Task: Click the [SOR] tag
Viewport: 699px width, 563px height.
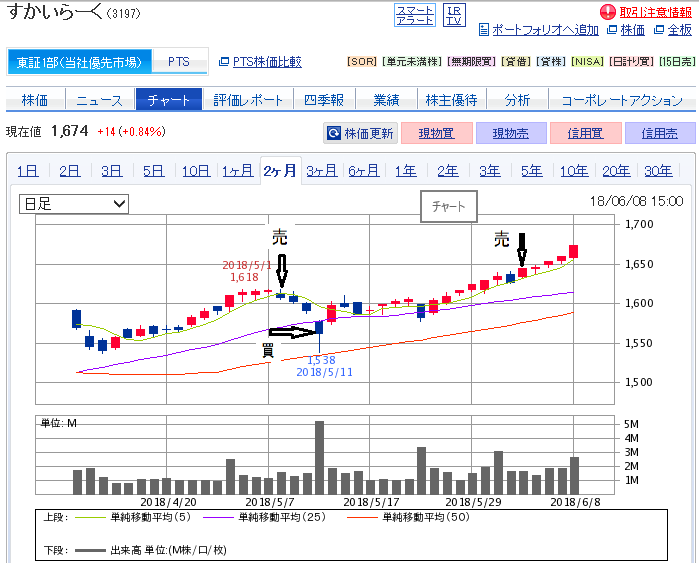Action: click(x=362, y=62)
